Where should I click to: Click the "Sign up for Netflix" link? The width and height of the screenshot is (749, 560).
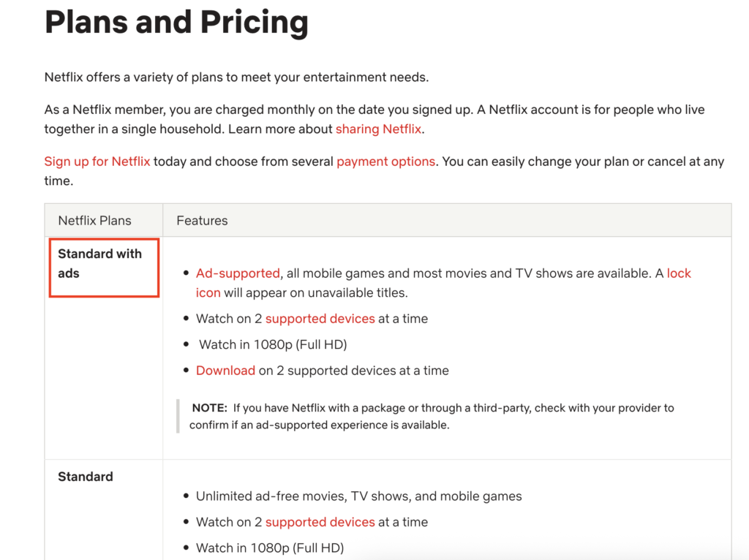pyautogui.click(x=97, y=162)
